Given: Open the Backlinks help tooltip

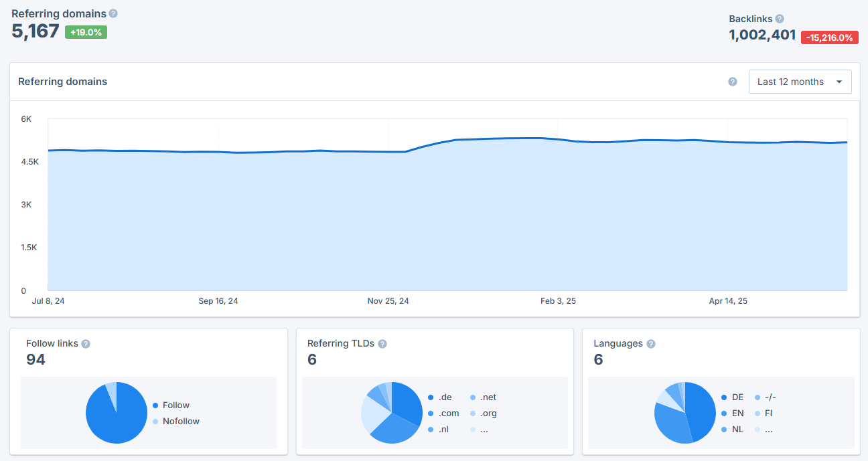Looking at the screenshot, I should coord(779,19).
